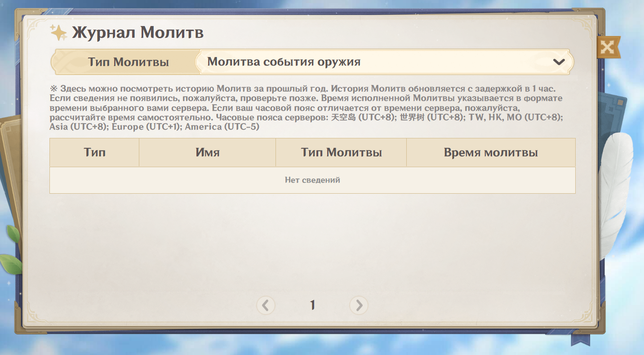Click the current page number 1
Screen dimensions: 644x355
coord(312,306)
